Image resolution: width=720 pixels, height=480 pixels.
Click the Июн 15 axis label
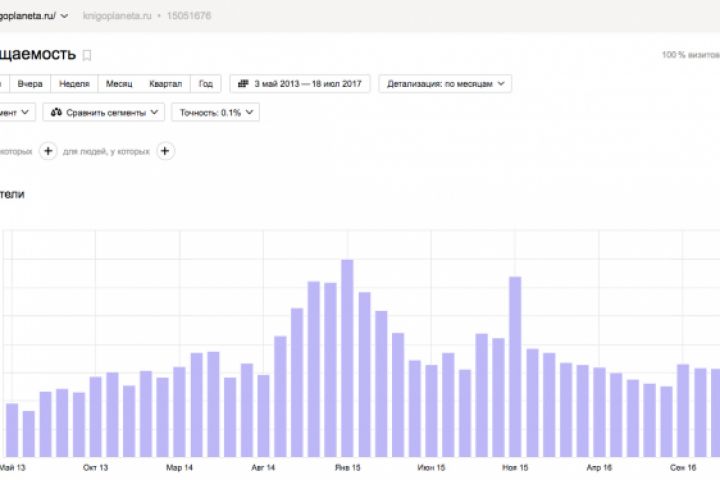click(x=431, y=468)
